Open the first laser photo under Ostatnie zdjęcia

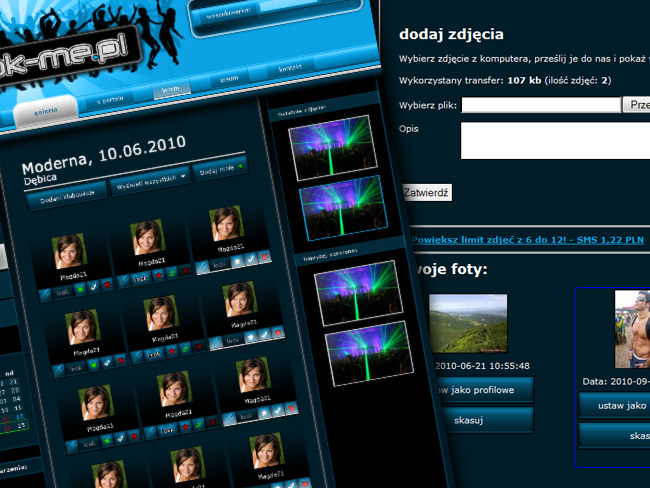(333, 148)
